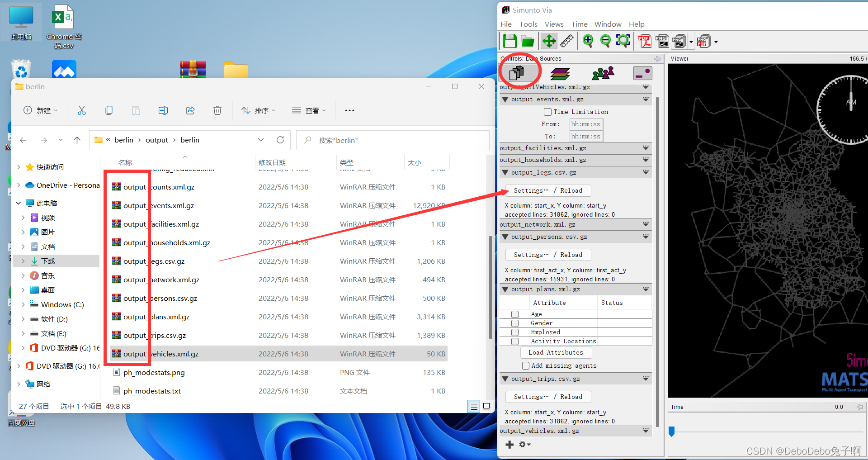The height and width of the screenshot is (460, 868).
Task: Click Settings / Reload under output_trips
Action: click(548, 397)
